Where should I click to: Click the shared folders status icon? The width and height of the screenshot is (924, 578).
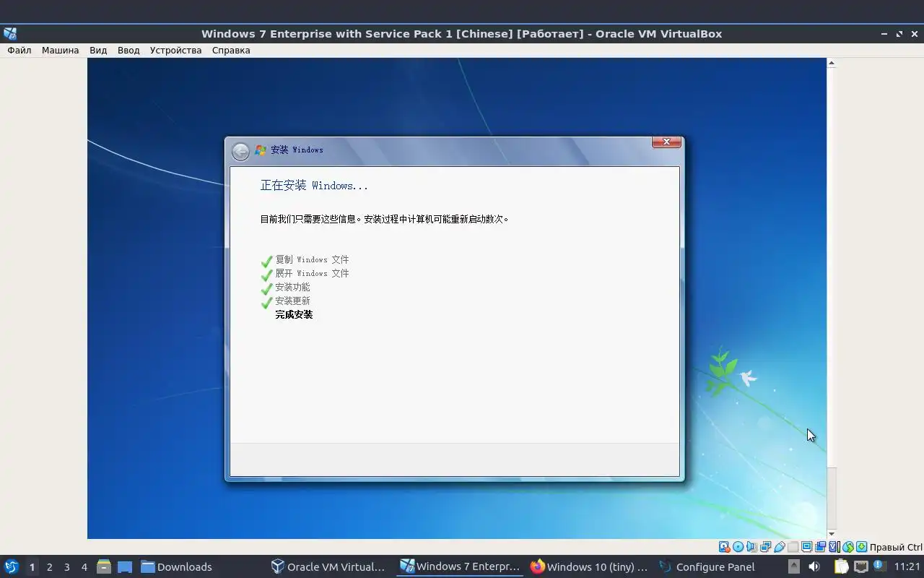click(793, 547)
